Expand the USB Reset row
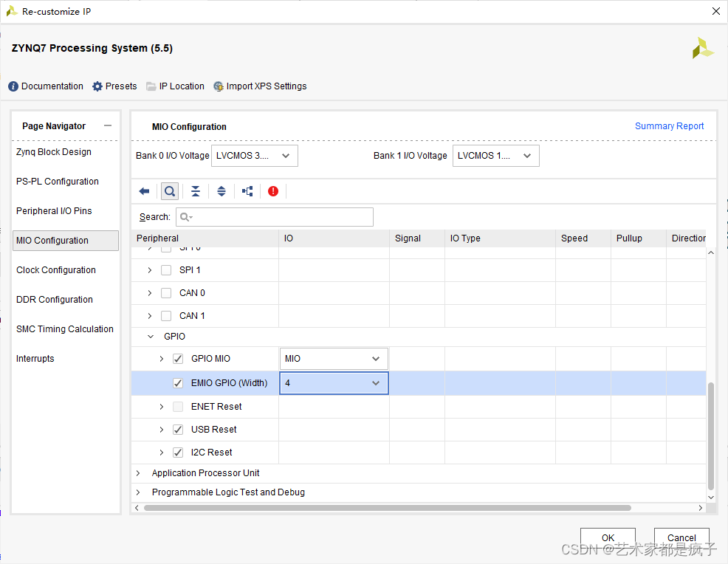Image resolution: width=728 pixels, height=564 pixels. click(x=161, y=430)
